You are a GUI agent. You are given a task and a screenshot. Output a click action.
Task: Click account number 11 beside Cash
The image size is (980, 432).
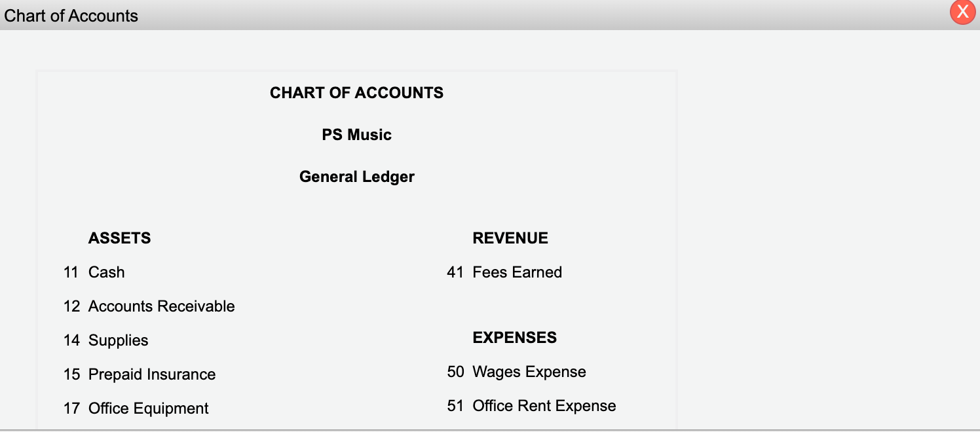point(71,272)
